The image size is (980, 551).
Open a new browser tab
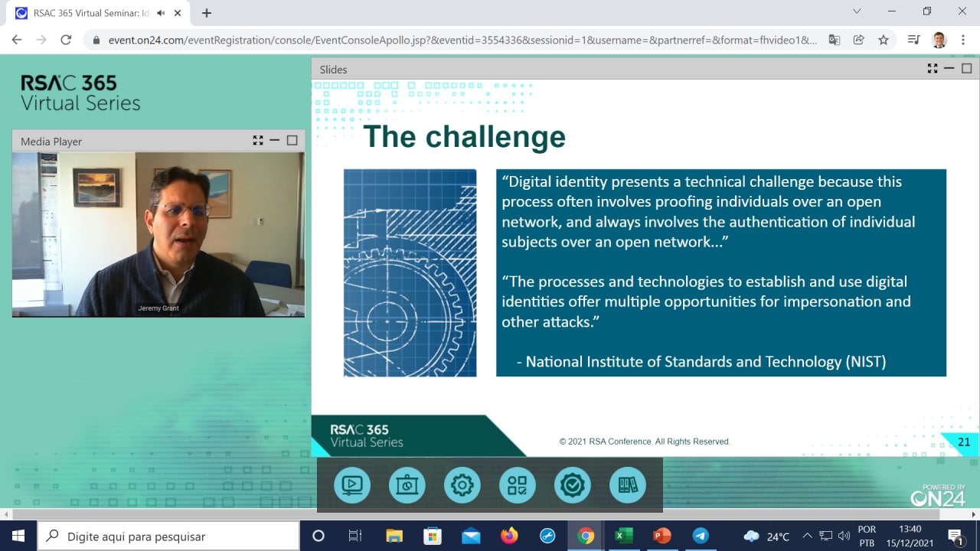207,13
